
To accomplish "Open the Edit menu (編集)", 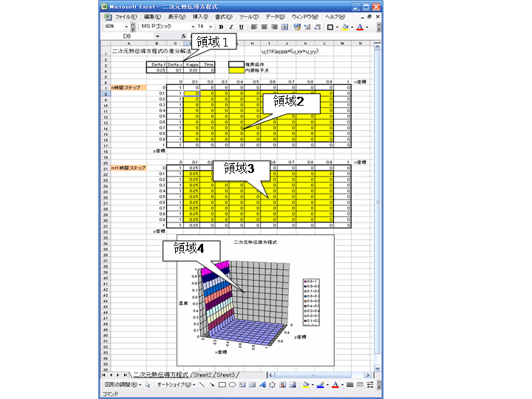I will pyautogui.click(x=152, y=16).
